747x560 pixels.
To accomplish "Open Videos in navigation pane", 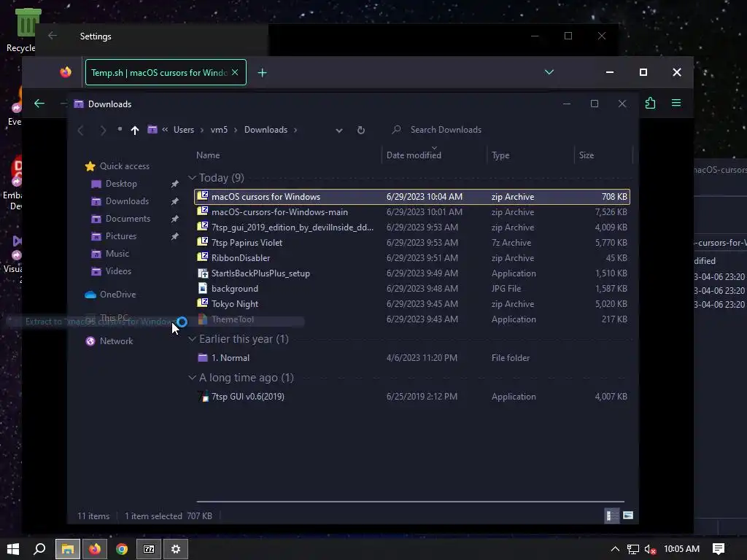I will (x=118, y=271).
